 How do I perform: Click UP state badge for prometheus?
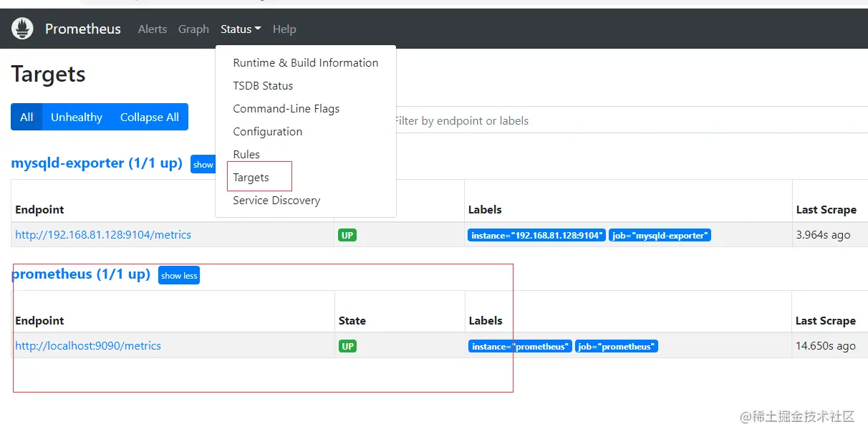pos(347,346)
